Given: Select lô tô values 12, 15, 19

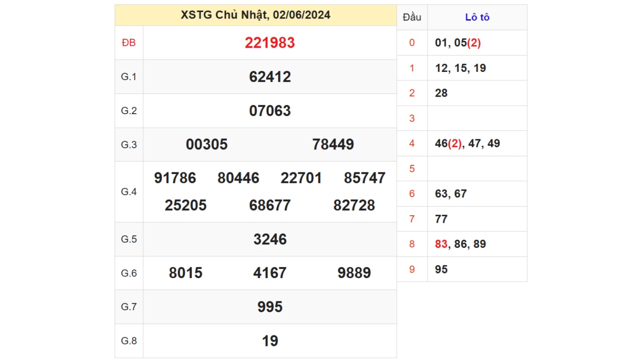Looking at the screenshot, I should click(x=460, y=68).
